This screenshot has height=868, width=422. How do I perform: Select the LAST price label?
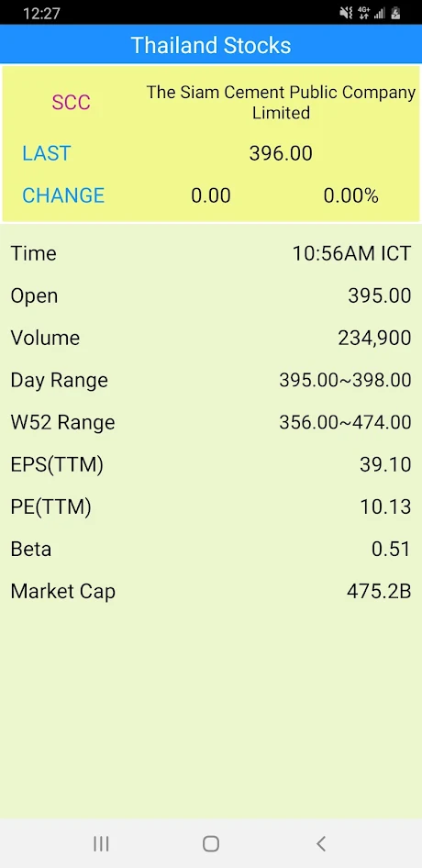(x=47, y=153)
